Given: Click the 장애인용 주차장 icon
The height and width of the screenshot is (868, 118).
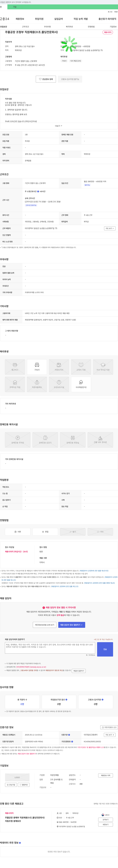Looking at the screenshot, I should click(x=18, y=440).
